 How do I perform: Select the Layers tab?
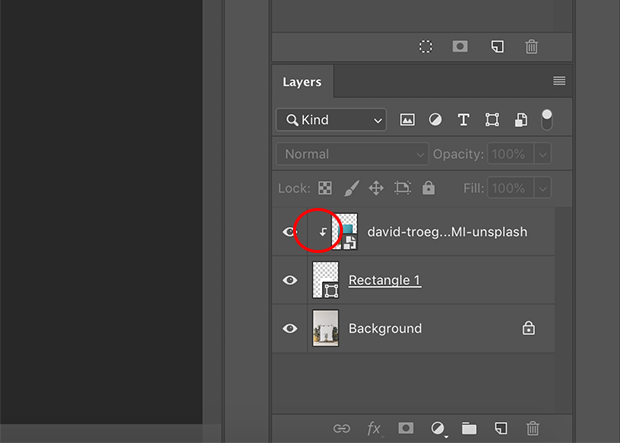click(302, 82)
